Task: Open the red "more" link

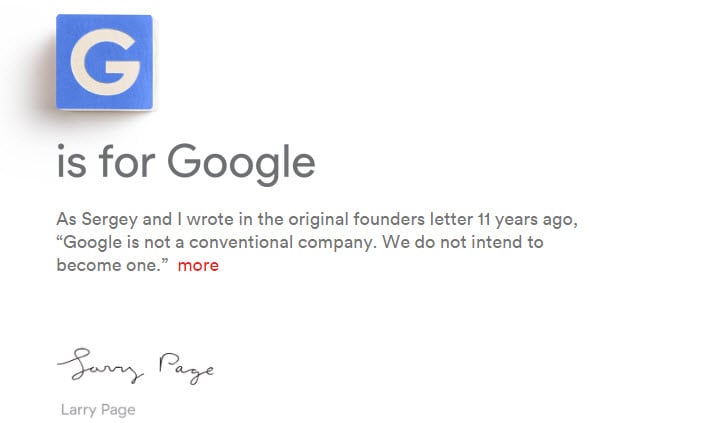Action: point(198,265)
